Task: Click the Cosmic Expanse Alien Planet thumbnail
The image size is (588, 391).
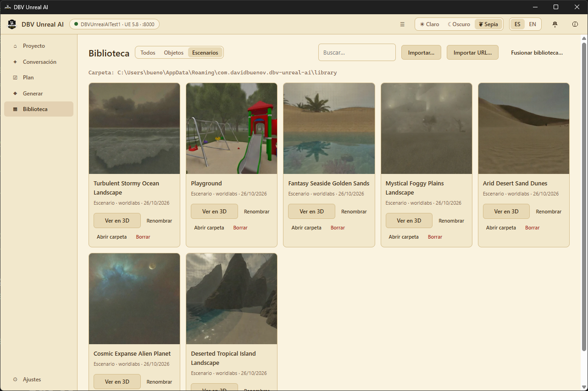Action: 134,299
